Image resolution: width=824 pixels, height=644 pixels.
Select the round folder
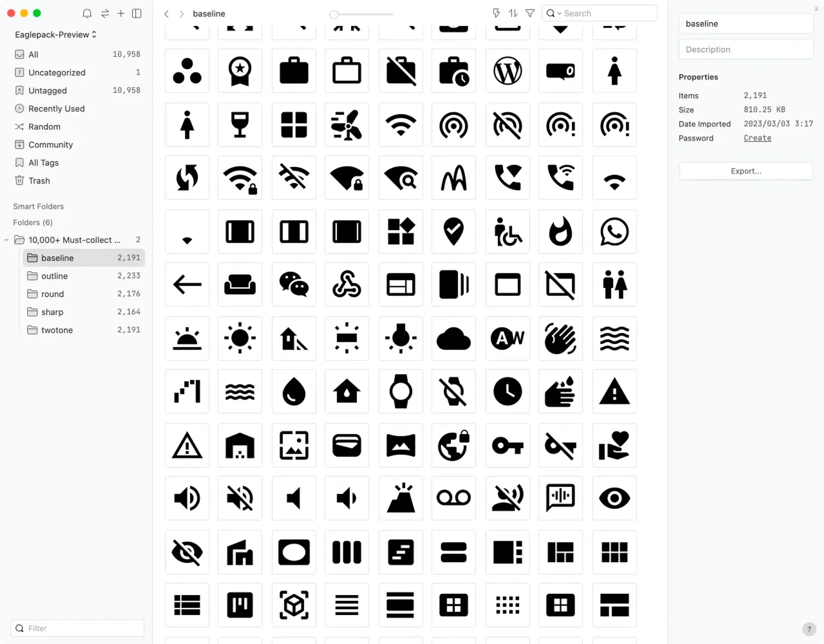tap(84, 294)
